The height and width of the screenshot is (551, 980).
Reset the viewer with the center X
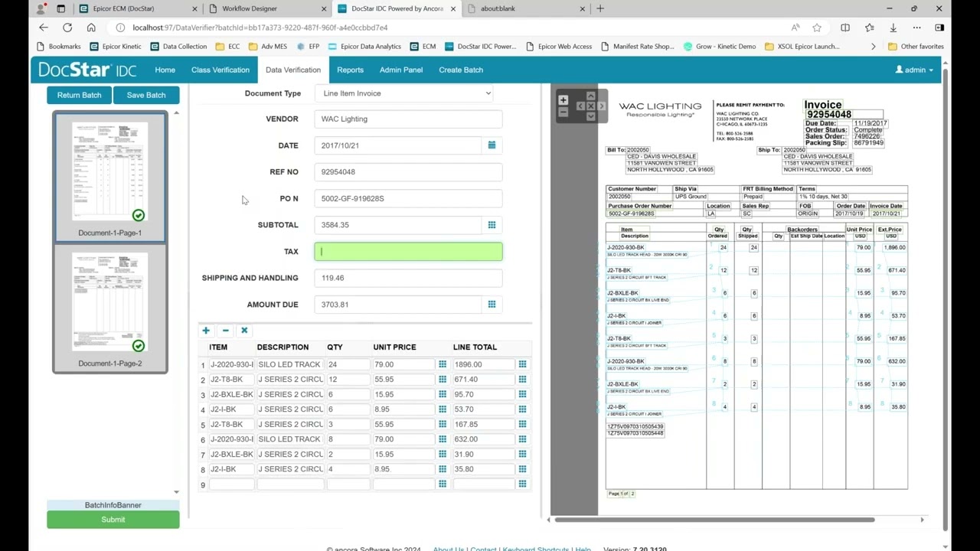tap(590, 106)
